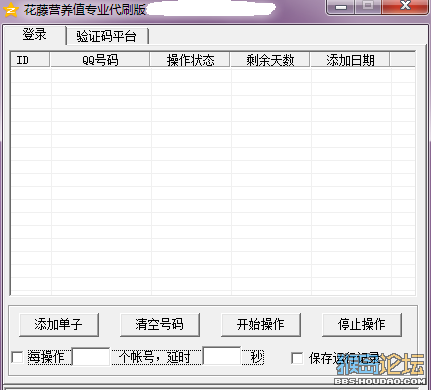Toggle the 保存运行记录 checkbox
The height and width of the screenshot is (390, 431).
click(297, 358)
